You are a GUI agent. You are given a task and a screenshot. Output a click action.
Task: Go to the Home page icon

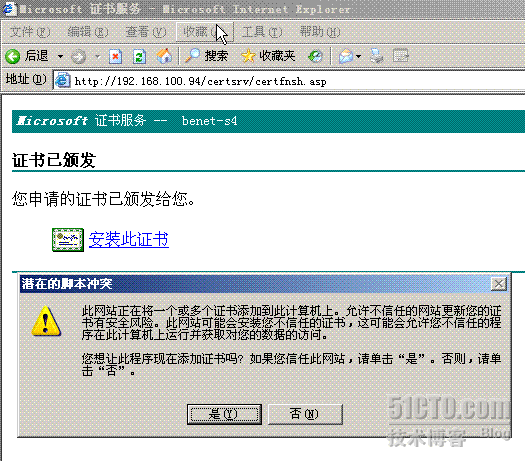point(164,56)
